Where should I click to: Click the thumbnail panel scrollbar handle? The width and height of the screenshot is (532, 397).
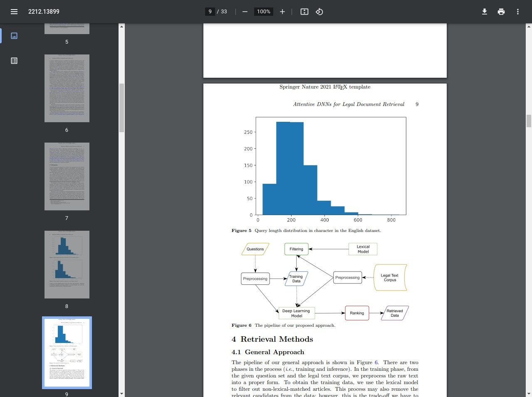tap(121, 108)
